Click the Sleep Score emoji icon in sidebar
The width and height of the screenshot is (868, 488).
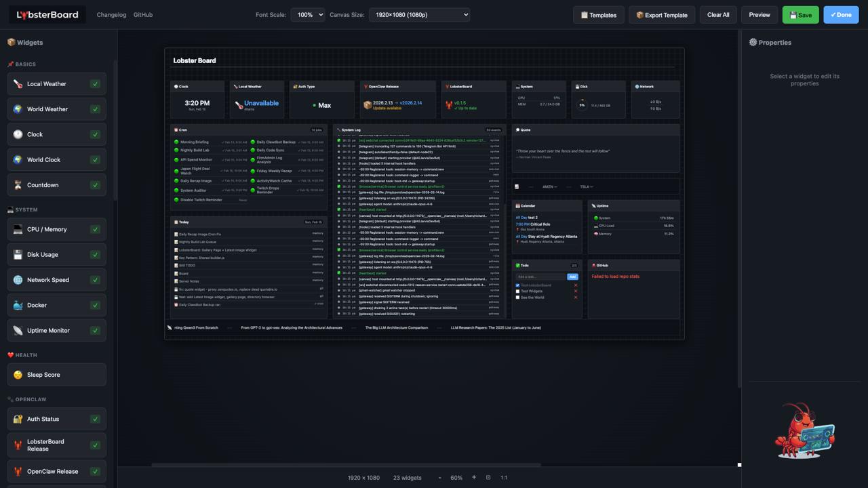click(x=18, y=374)
